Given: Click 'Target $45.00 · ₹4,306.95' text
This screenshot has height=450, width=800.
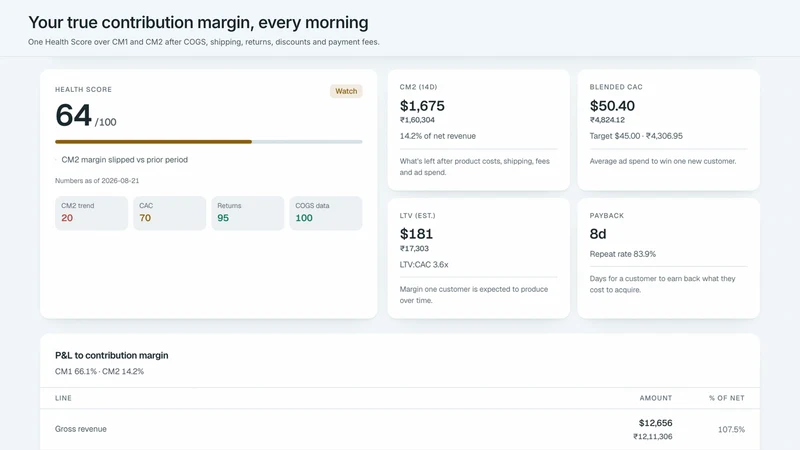Looking at the screenshot, I should tap(636, 136).
